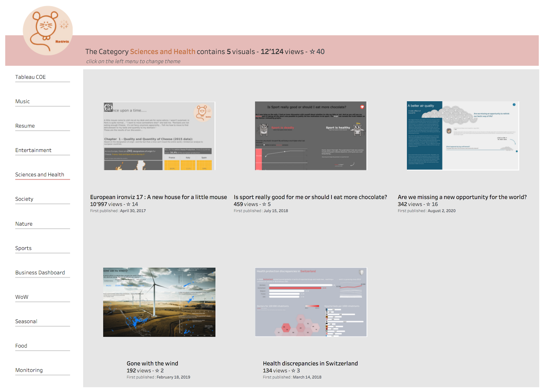
Task: Select the Society category
Action: [x=24, y=199]
